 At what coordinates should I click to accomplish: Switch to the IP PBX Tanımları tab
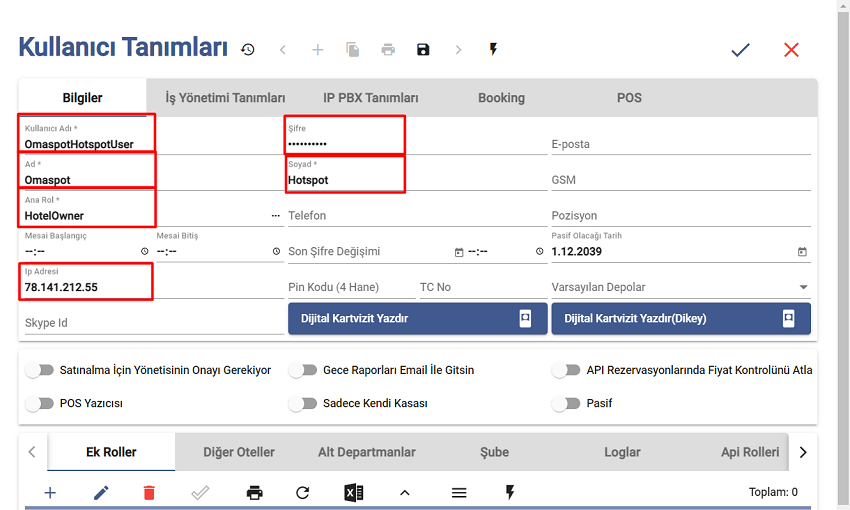(x=370, y=98)
